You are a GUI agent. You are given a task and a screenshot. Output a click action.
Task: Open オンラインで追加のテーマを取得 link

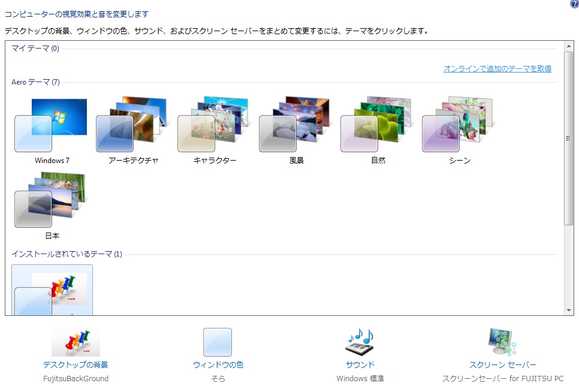497,69
